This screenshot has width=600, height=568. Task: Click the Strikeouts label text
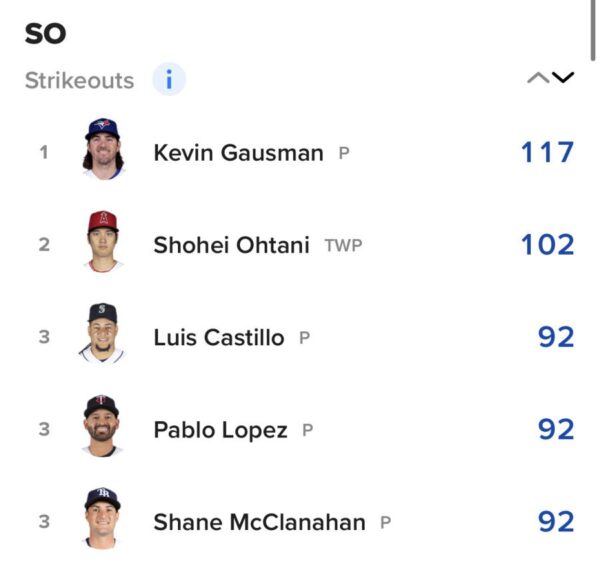[x=79, y=81]
